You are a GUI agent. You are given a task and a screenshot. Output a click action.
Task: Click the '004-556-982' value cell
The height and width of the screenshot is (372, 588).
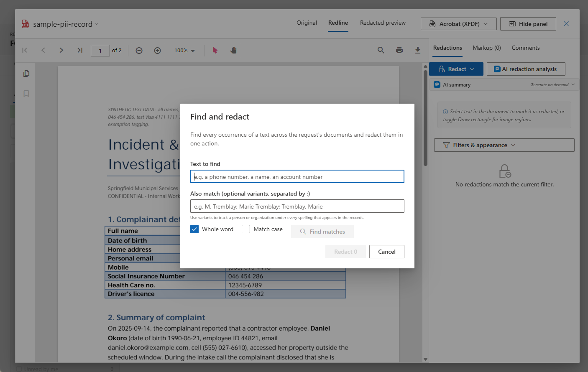[286, 294]
